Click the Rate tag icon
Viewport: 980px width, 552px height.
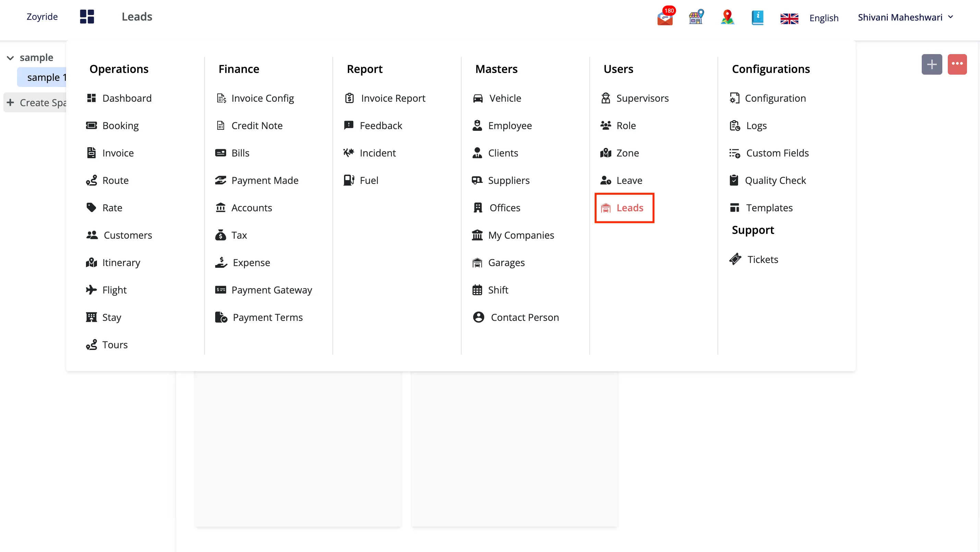91,208
